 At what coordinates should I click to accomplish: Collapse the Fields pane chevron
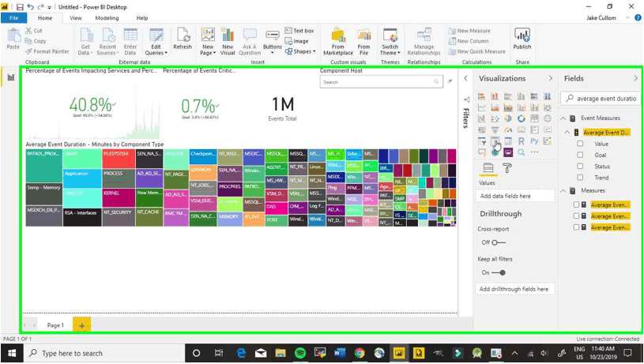[636, 78]
